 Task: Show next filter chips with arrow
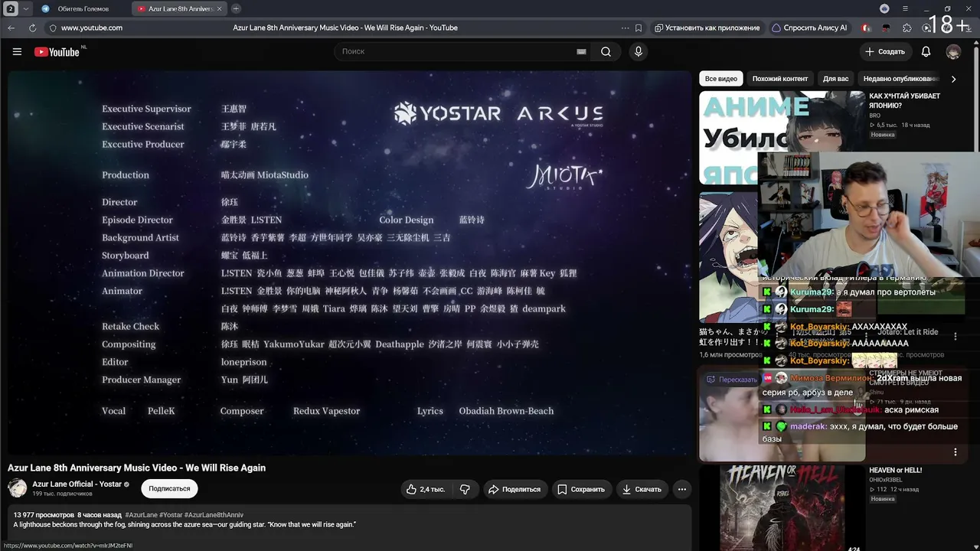click(953, 79)
